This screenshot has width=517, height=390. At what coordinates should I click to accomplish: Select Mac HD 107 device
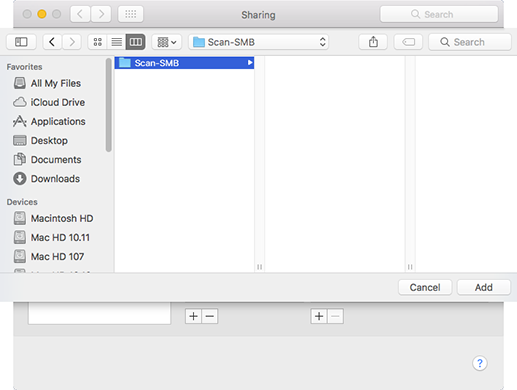point(49,256)
